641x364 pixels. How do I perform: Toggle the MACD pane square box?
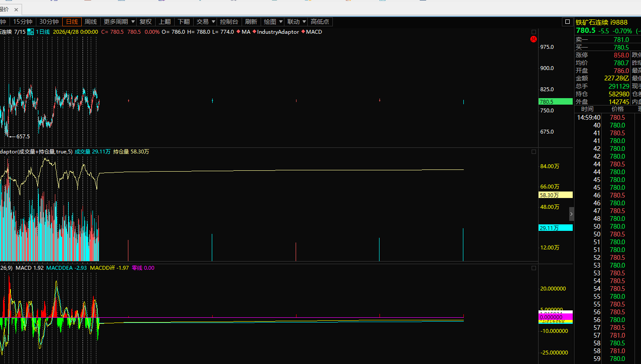click(x=534, y=268)
